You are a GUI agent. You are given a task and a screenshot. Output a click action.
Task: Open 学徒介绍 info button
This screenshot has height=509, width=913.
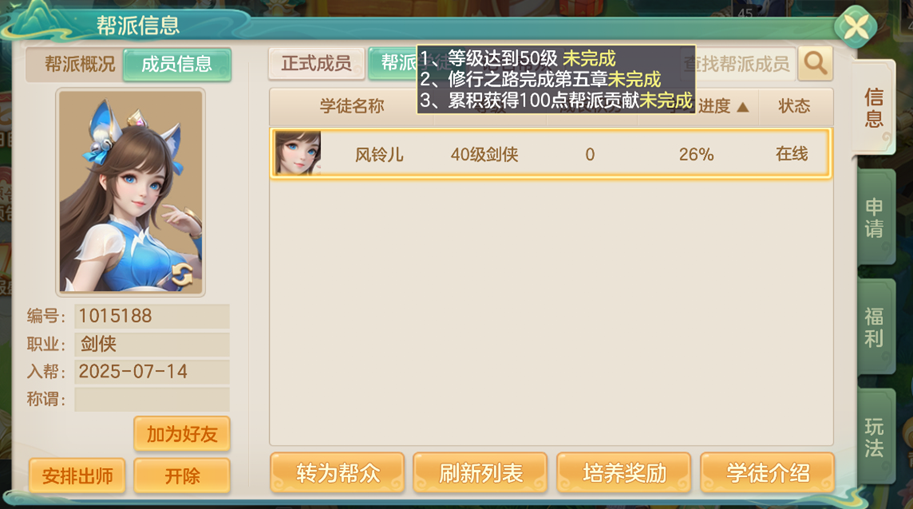[x=767, y=473]
